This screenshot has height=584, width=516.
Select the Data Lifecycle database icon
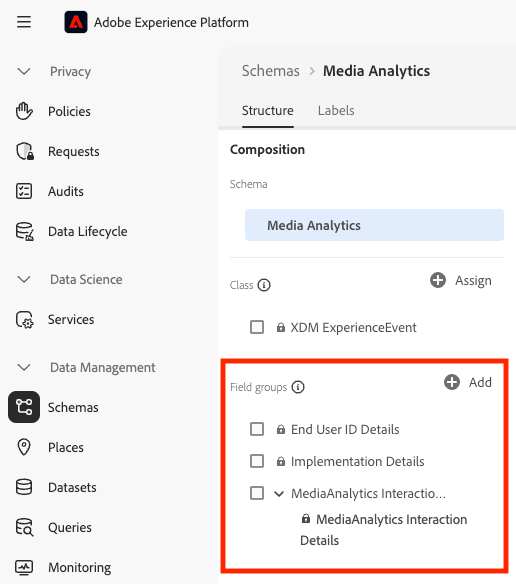pyautogui.click(x=25, y=231)
